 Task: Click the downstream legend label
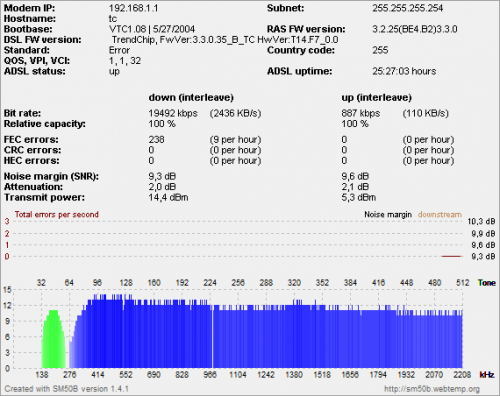[x=440, y=214]
